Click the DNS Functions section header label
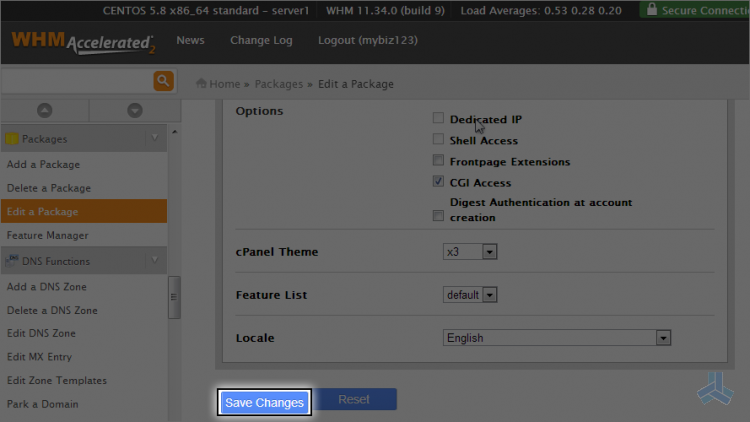750x422 pixels. [x=56, y=261]
